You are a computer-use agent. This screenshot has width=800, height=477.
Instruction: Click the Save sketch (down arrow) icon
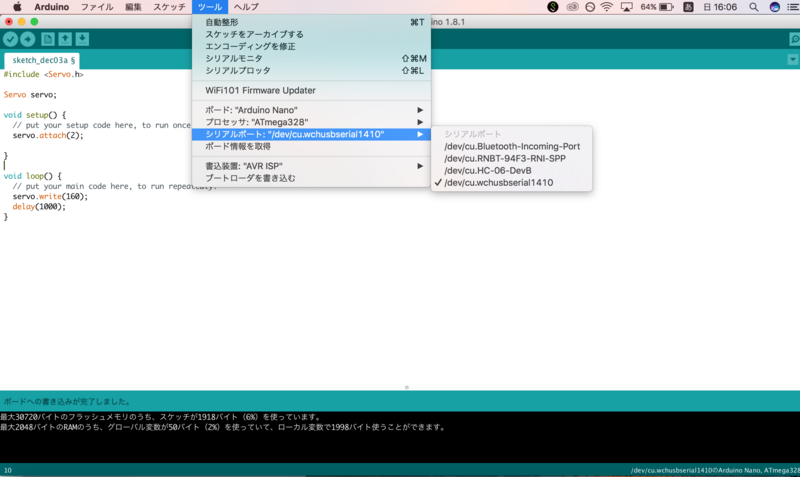pos(82,39)
